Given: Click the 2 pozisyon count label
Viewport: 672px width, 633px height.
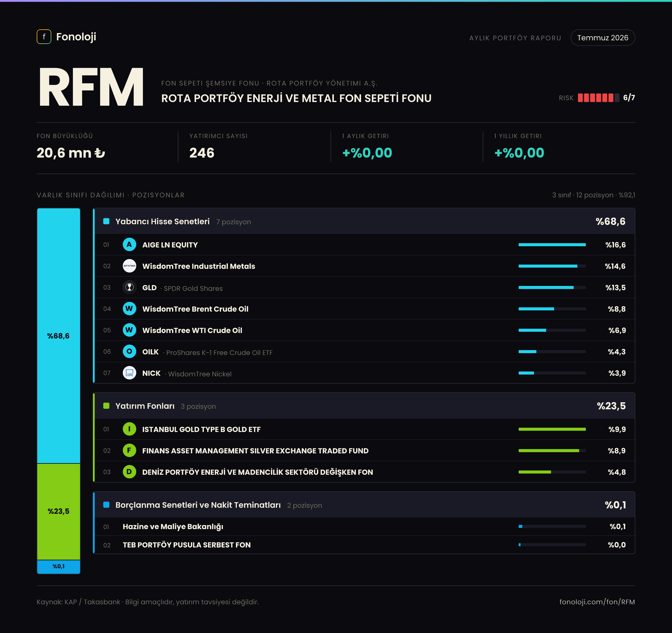Looking at the screenshot, I should pyautogui.click(x=304, y=505).
